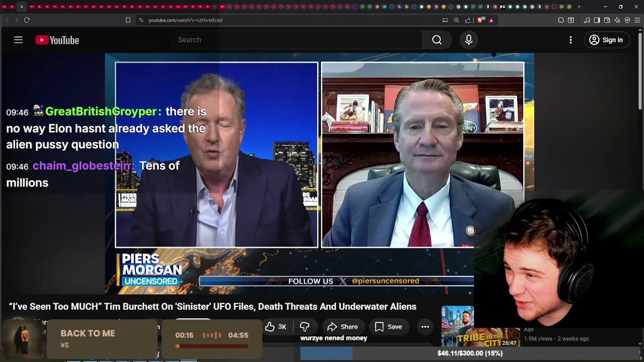Screen dimensions: 644x362
Task: Open the YouTube guide hamburger menu
Action: click(x=18, y=40)
